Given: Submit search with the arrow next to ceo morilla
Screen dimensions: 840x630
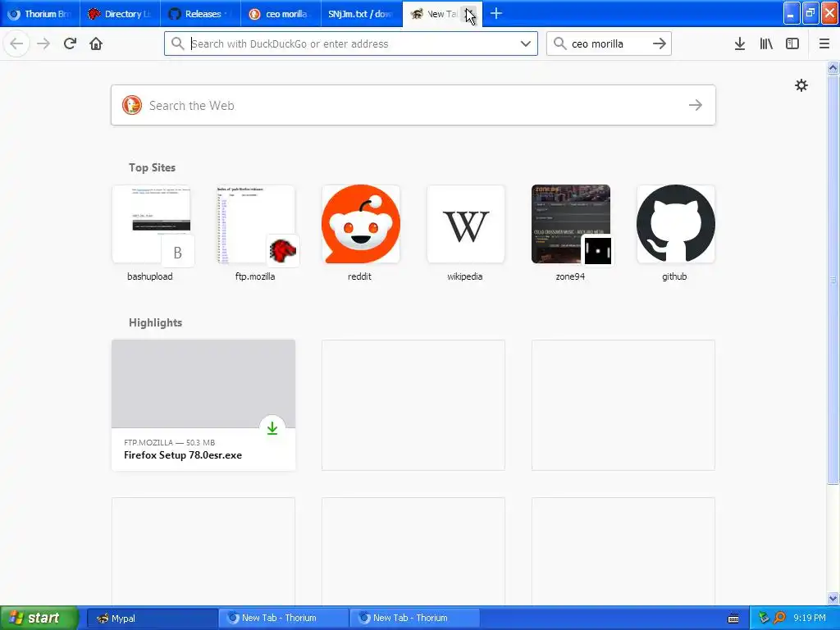Looking at the screenshot, I should click(x=660, y=43).
